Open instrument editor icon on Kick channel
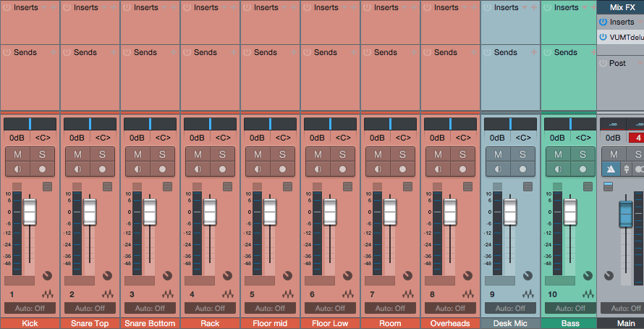Image resolution: width=644 pixels, height=329 pixels. click(48, 294)
